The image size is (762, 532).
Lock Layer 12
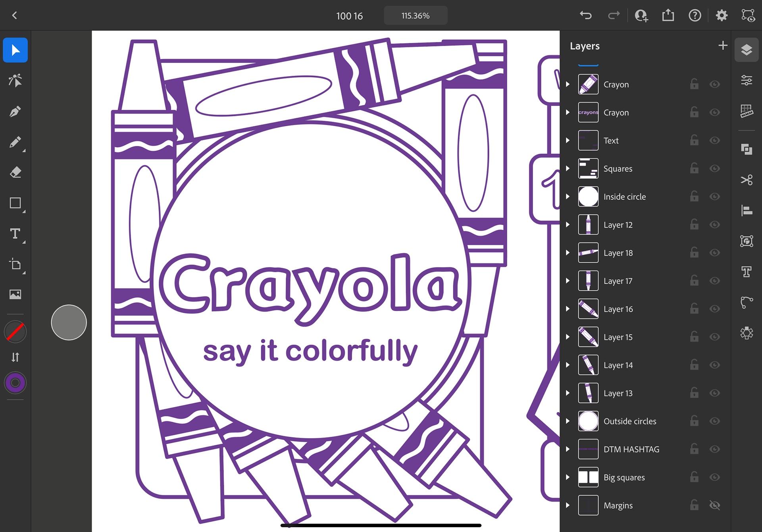point(694,225)
